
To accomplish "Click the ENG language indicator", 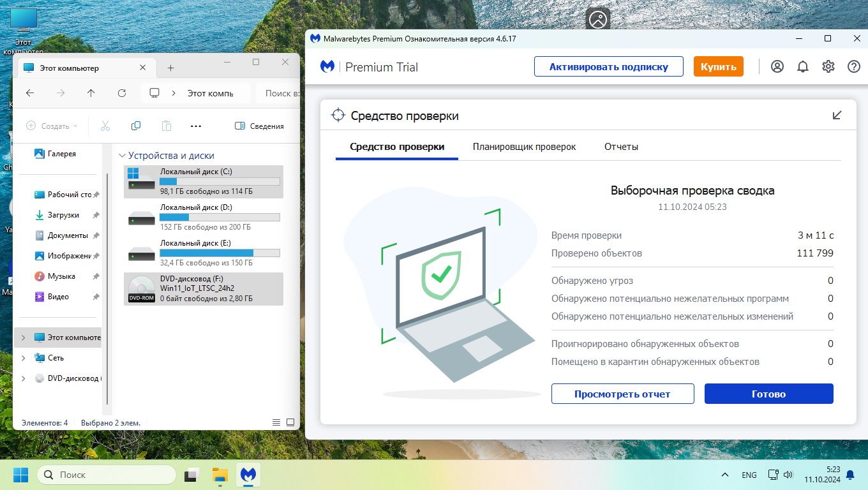I will (x=749, y=475).
